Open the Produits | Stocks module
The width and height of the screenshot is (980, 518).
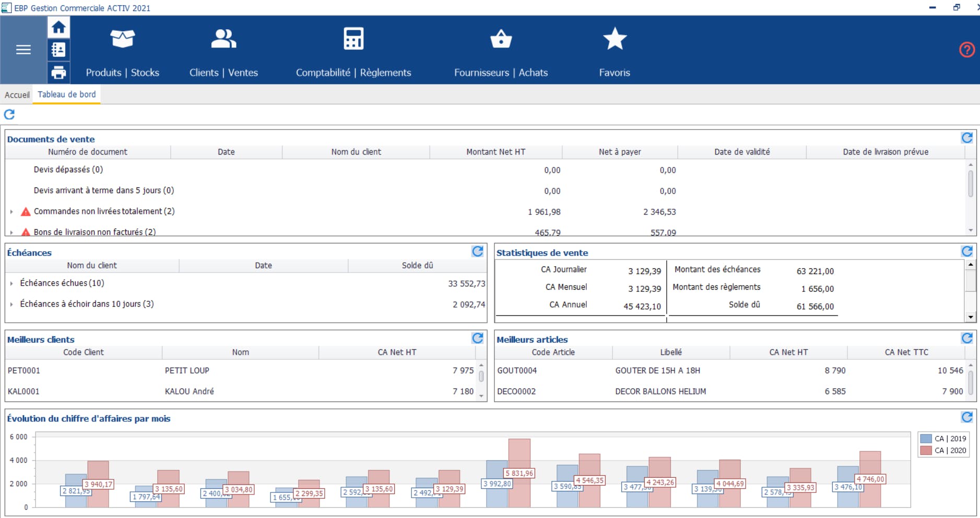click(x=122, y=50)
